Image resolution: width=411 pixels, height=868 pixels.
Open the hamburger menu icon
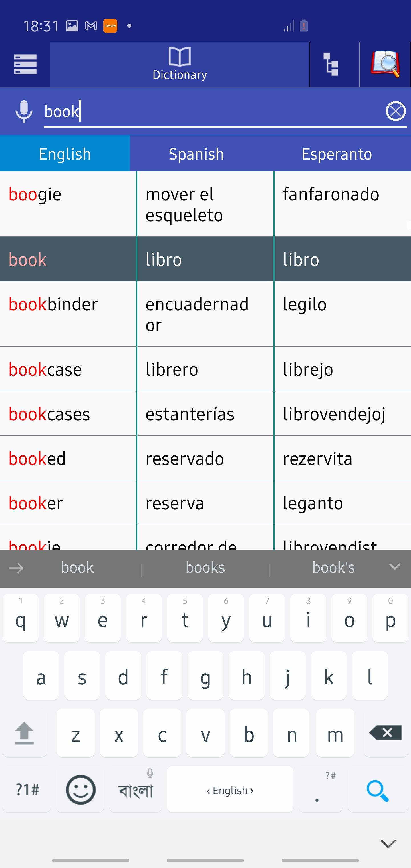(25, 64)
